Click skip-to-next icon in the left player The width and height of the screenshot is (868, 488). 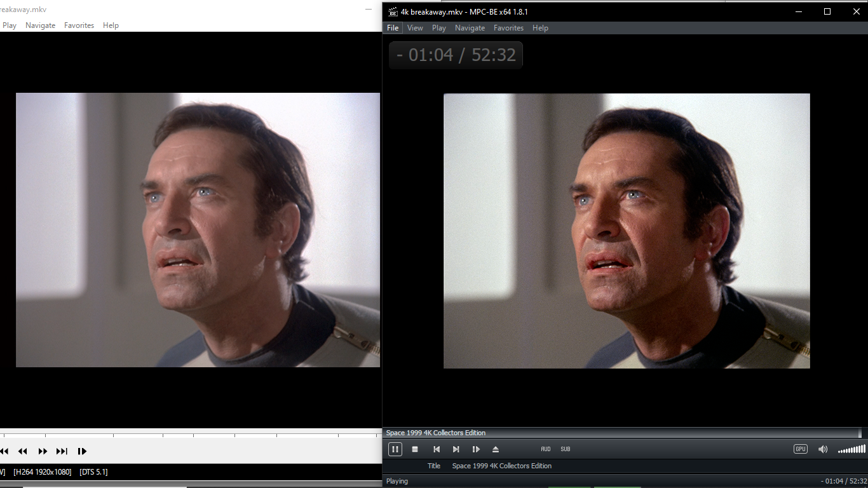pyautogui.click(x=62, y=451)
